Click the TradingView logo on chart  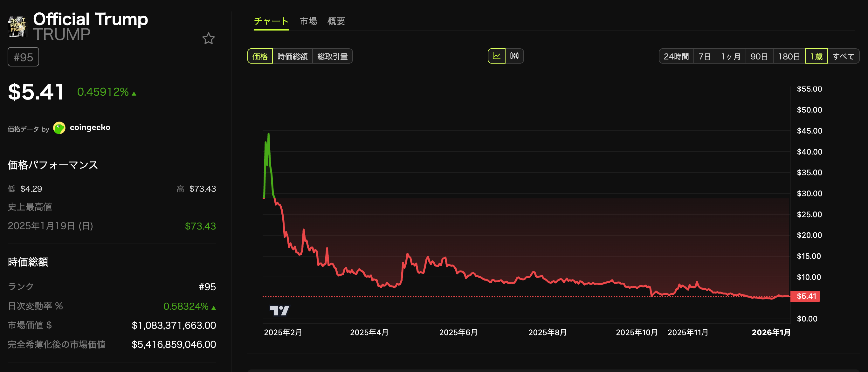[x=279, y=310]
